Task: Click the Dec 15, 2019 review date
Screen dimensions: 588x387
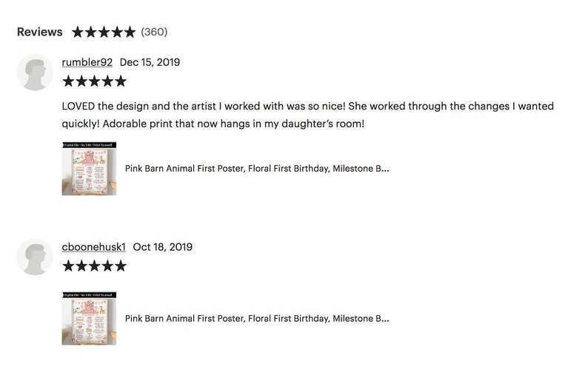Action: point(150,62)
